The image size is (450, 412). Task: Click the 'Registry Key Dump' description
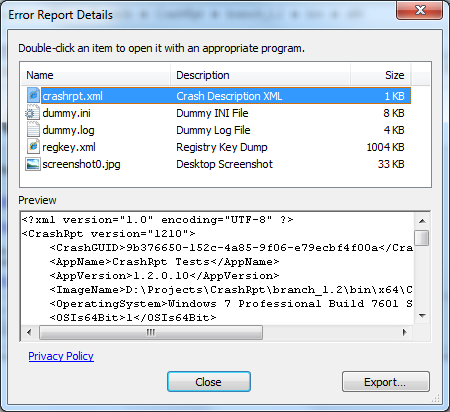(x=222, y=147)
